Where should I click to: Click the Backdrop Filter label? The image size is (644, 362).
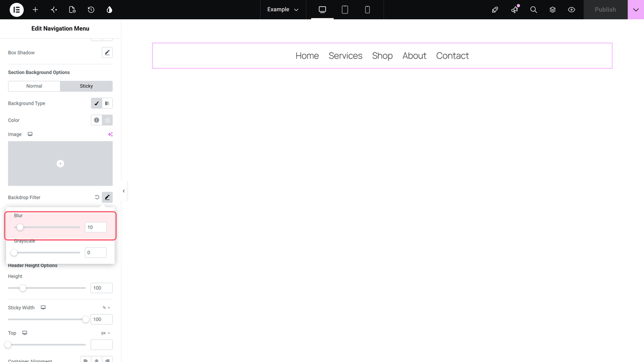point(24,197)
